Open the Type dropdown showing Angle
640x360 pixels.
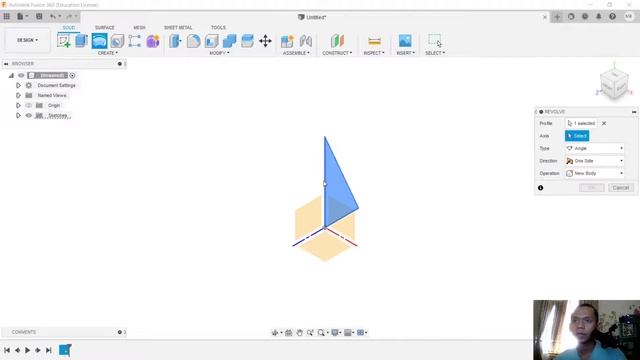pyautogui.click(x=595, y=148)
